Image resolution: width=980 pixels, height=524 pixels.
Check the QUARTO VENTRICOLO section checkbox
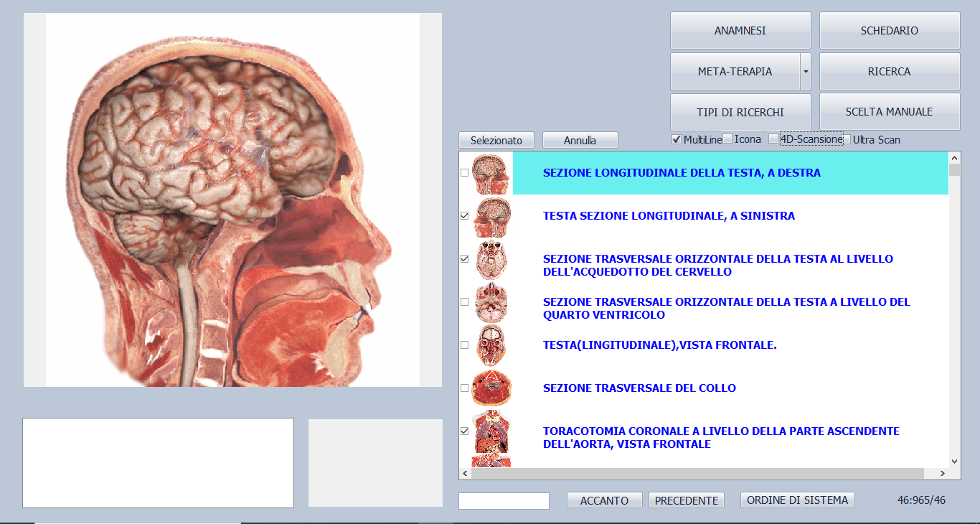464,301
